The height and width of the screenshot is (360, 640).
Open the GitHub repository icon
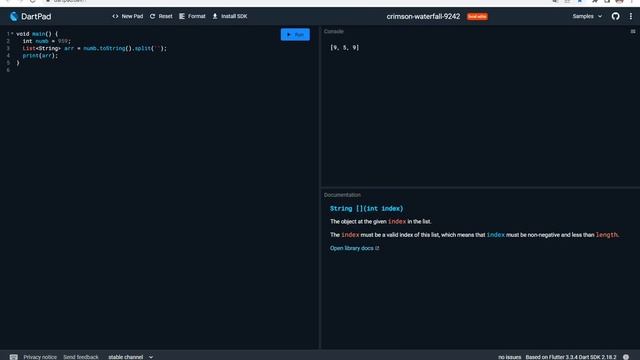(616, 16)
